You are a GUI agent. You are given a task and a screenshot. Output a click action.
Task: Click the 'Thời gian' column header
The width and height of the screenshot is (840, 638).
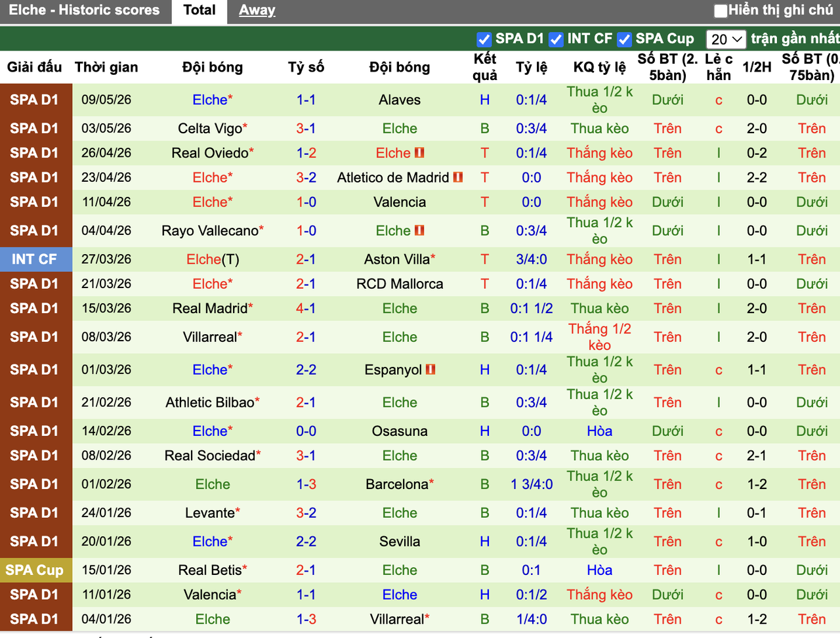tap(106, 67)
